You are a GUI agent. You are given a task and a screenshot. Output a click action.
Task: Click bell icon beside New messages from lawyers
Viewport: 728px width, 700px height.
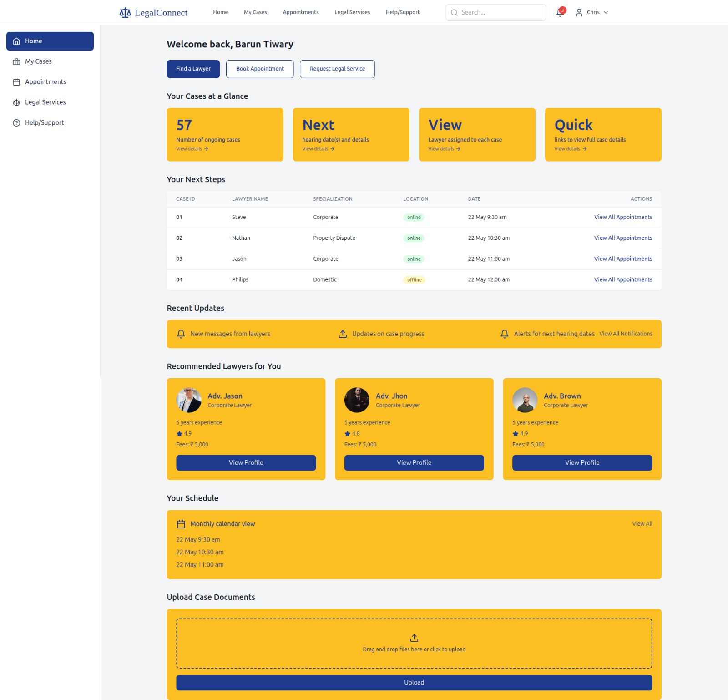181,334
